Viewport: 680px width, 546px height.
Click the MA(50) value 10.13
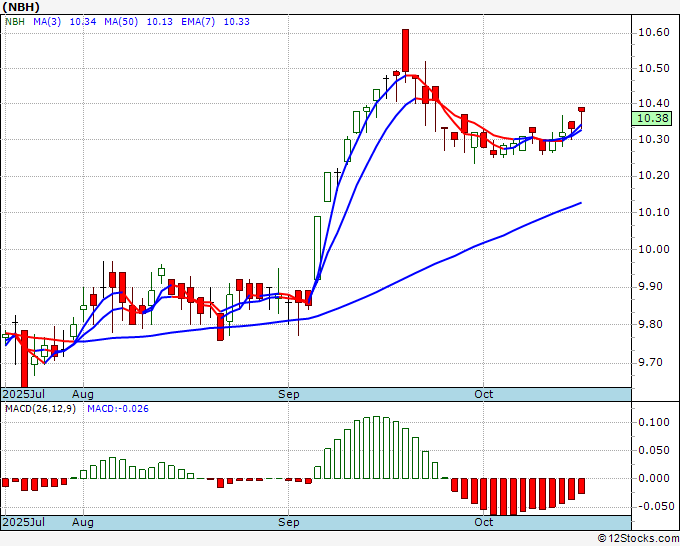pos(160,22)
